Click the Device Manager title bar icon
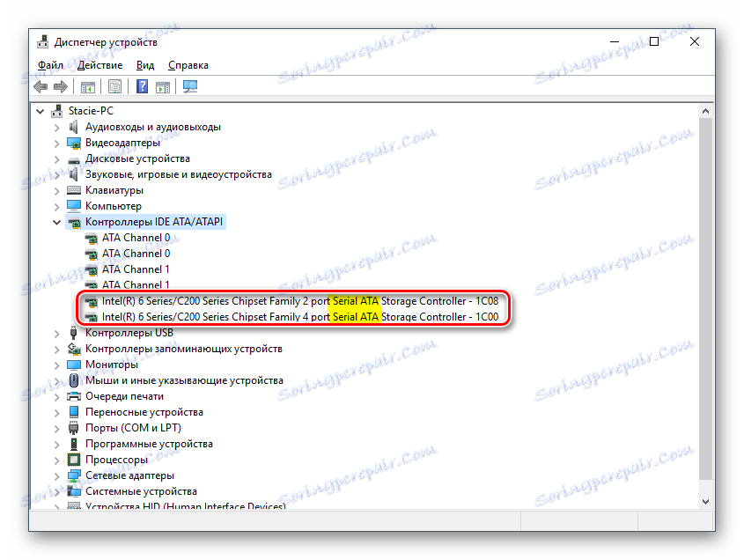This screenshot has height=560, width=744. click(x=43, y=41)
